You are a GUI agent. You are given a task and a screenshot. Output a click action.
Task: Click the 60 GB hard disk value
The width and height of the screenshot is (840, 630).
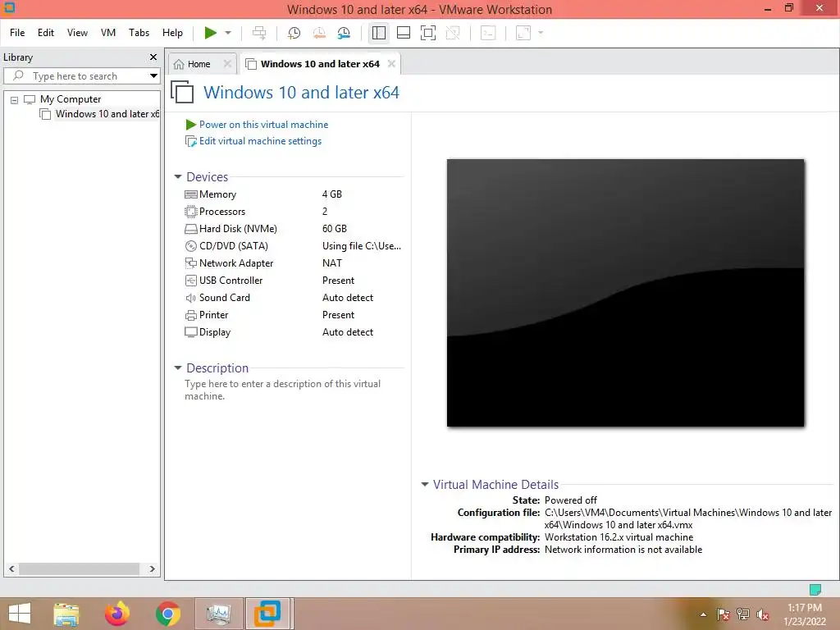[x=335, y=229]
